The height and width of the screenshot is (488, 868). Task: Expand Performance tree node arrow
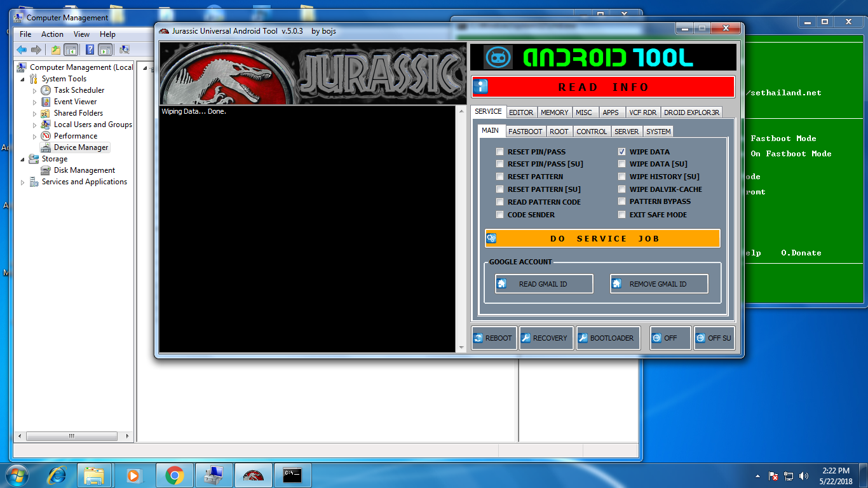pyautogui.click(x=35, y=136)
